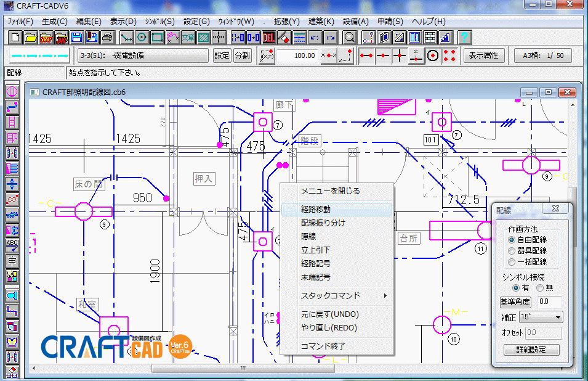Image resolution: width=588 pixels, height=381 pixels.
Task: Click the 設定 button
Action: pos(222,55)
